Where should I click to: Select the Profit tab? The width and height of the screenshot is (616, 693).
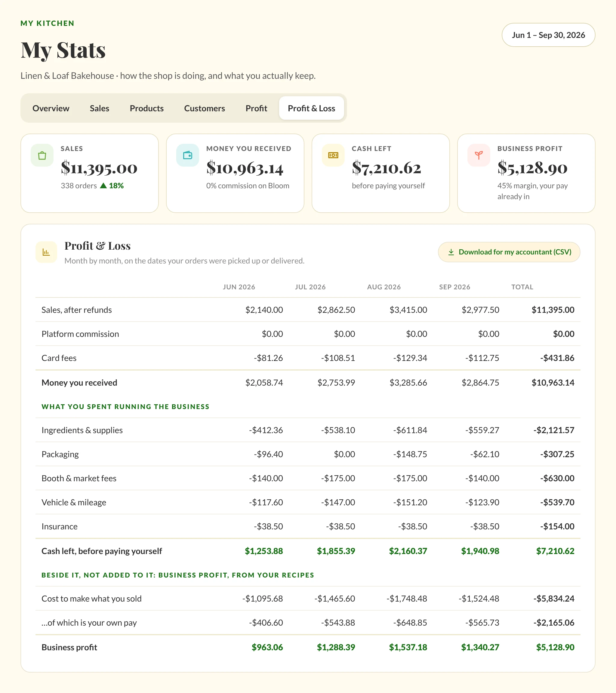click(x=256, y=108)
